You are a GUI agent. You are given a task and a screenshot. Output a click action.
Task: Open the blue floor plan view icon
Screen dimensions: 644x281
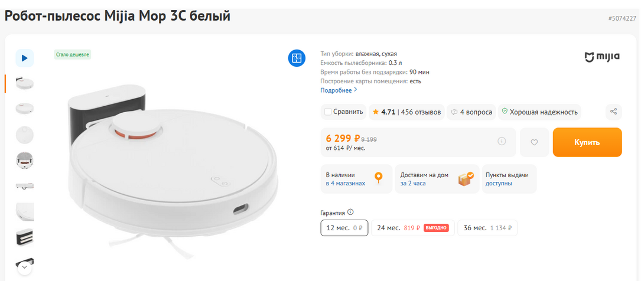297,58
